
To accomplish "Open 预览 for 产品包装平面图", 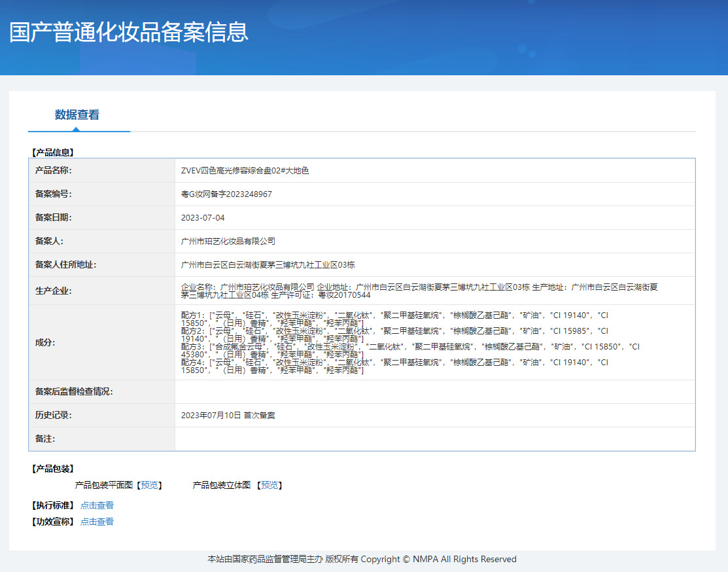I will click(x=149, y=486).
